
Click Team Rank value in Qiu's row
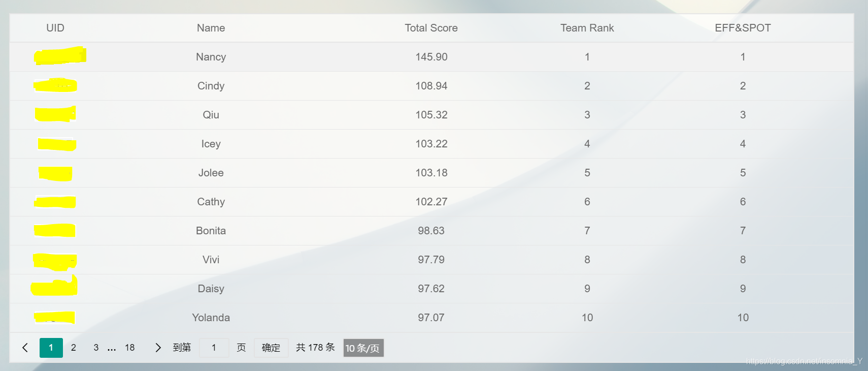tap(587, 115)
